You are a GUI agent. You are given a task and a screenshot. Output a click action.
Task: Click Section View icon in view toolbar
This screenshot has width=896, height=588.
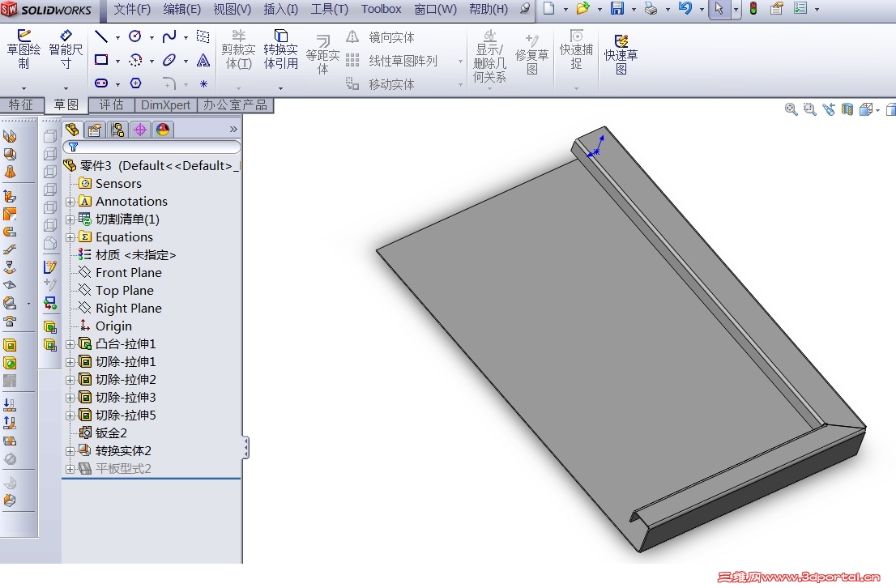[x=847, y=109]
